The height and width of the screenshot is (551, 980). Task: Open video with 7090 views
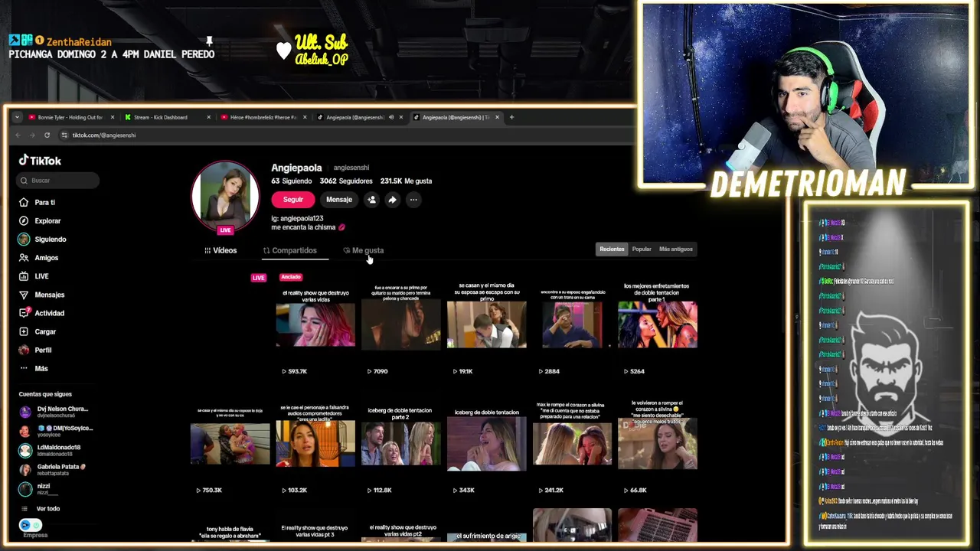click(x=401, y=325)
